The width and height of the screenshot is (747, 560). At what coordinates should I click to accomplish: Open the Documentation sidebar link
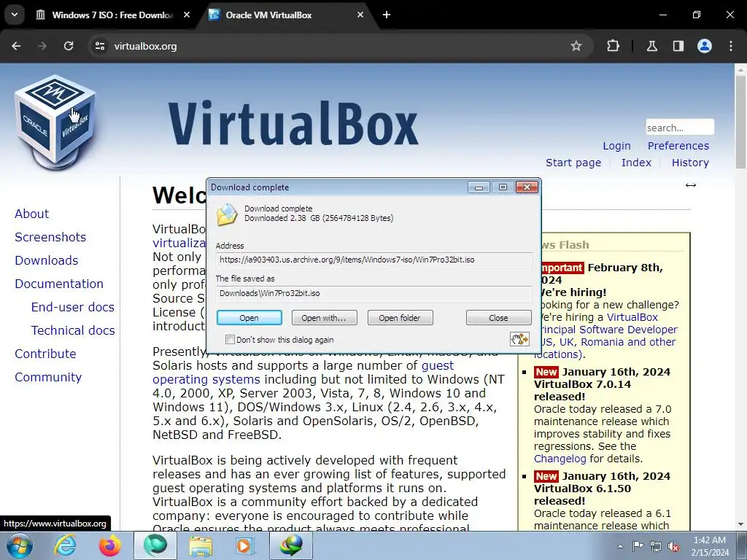(x=59, y=284)
